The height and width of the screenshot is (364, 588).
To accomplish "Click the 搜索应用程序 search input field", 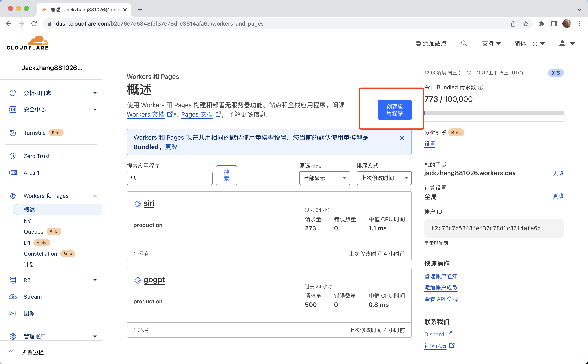I will [x=173, y=178].
